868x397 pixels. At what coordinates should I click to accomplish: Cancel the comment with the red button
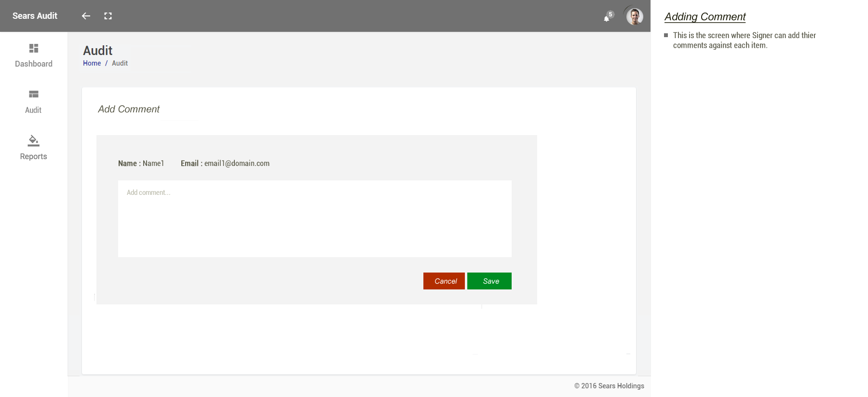(444, 281)
